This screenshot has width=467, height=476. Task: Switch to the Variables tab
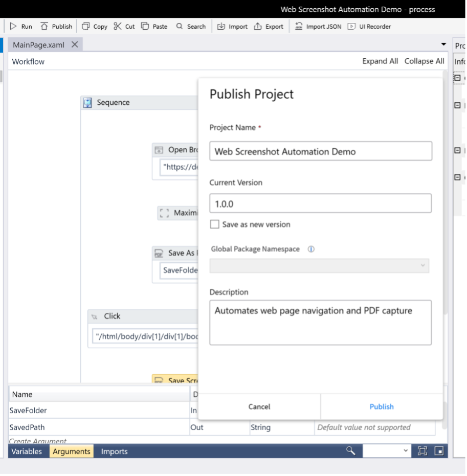tap(27, 451)
